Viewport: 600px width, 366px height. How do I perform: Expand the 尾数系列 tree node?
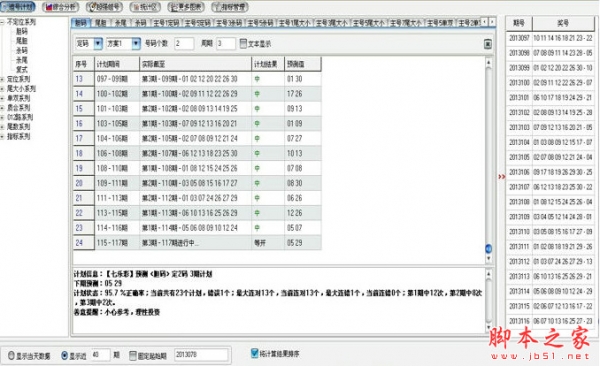point(2,127)
